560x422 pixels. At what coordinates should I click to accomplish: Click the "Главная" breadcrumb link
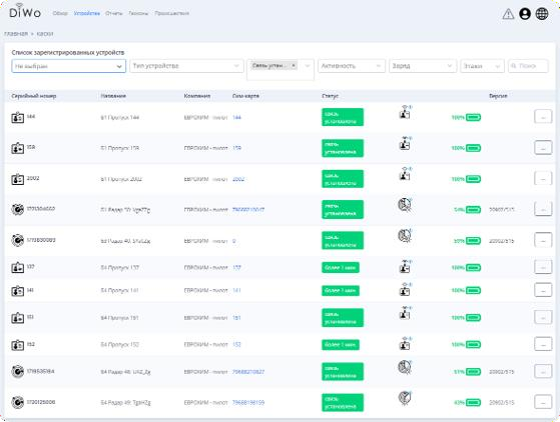point(16,34)
